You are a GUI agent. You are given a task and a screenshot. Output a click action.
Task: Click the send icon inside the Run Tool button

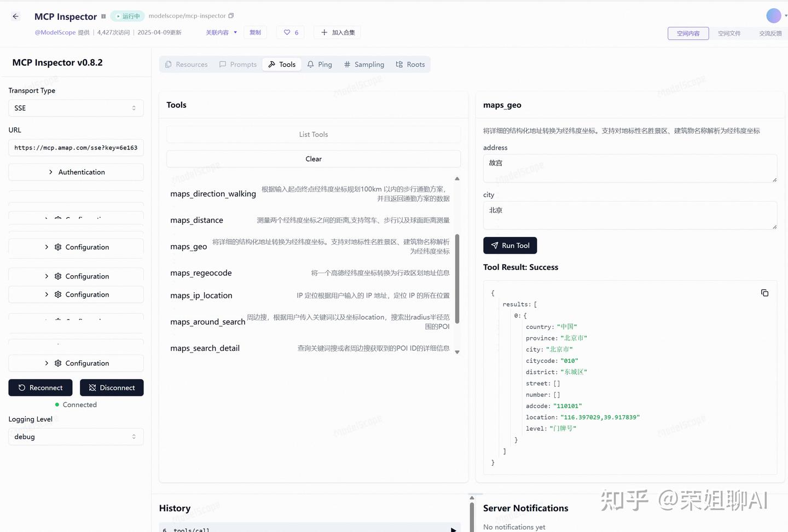click(x=494, y=245)
